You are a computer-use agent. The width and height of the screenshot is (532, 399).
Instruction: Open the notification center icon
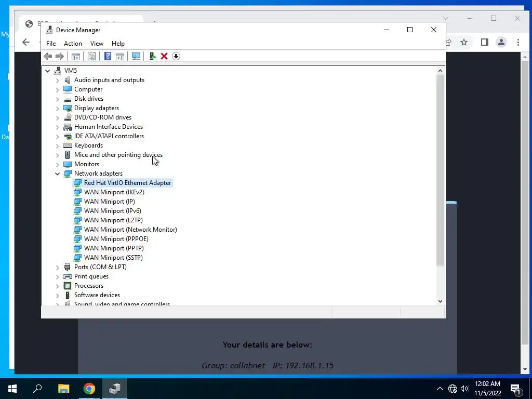click(x=515, y=389)
